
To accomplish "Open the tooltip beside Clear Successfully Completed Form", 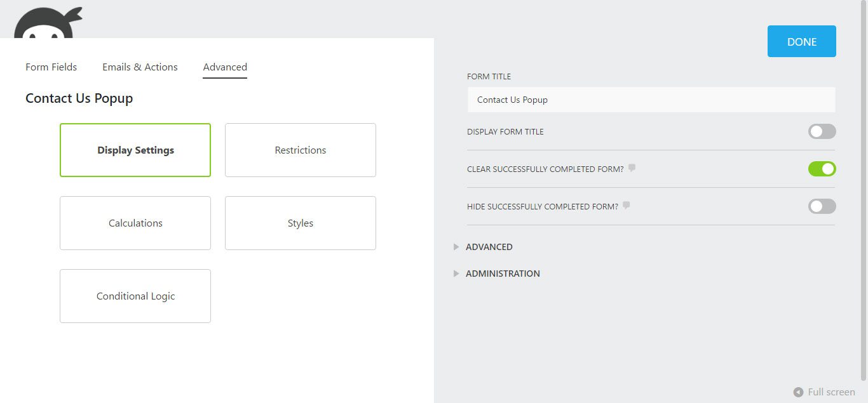I will pyautogui.click(x=632, y=168).
